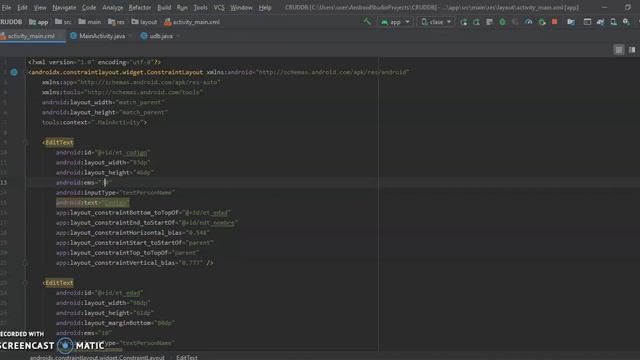
Task: Click the folder-shaped toolbar icon after Stop
Action: click(571, 22)
